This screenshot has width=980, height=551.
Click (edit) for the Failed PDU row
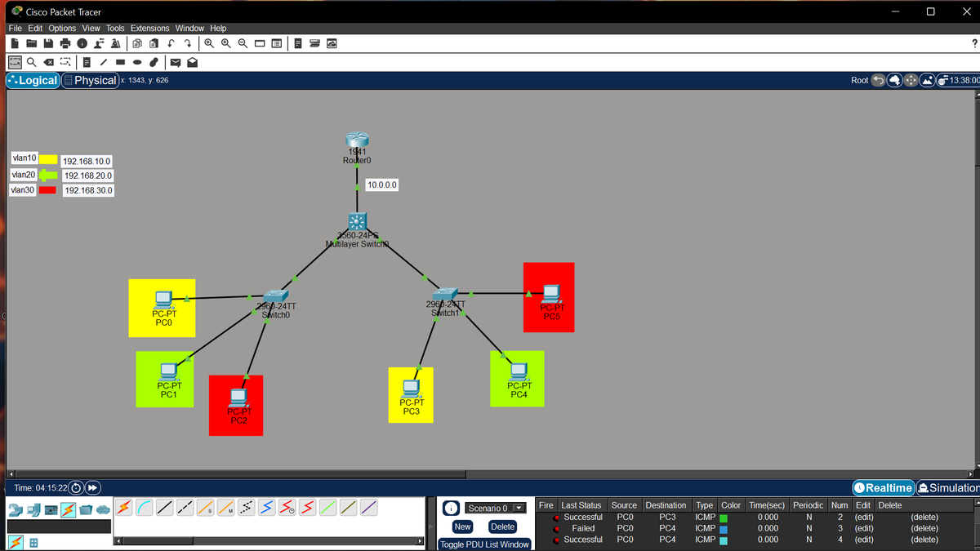click(864, 528)
